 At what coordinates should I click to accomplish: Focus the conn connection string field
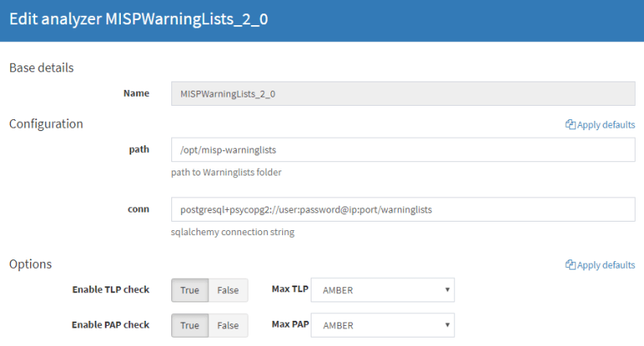(x=402, y=209)
